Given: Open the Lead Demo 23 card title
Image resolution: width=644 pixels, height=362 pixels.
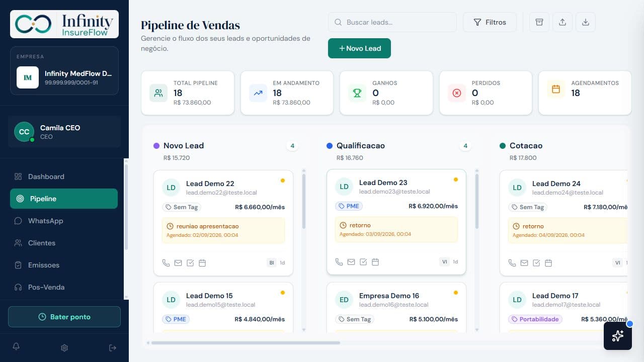Looking at the screenshot, I should click(383, 183).
